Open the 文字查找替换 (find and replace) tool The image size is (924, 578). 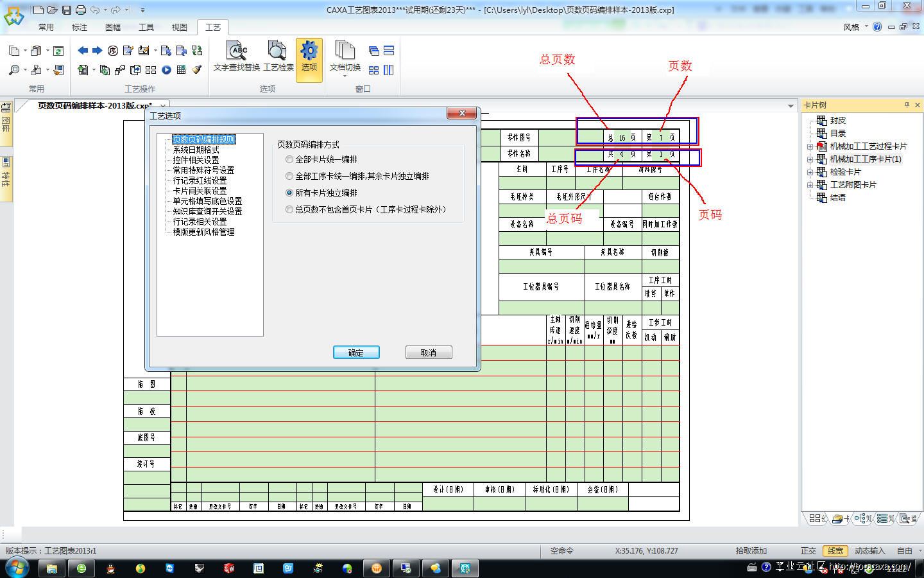click(x=237, y=58)
